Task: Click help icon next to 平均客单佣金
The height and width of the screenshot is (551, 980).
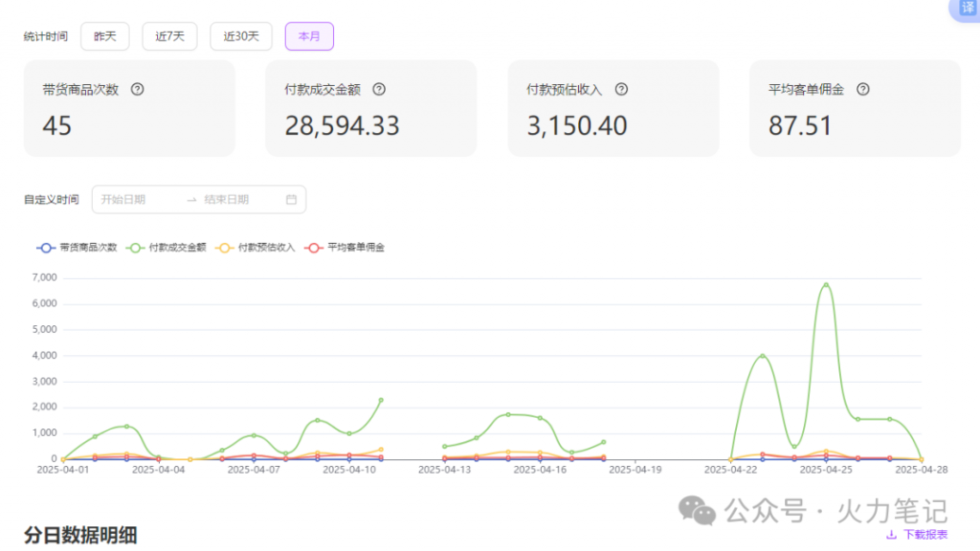Action: (x=863, y=89)
